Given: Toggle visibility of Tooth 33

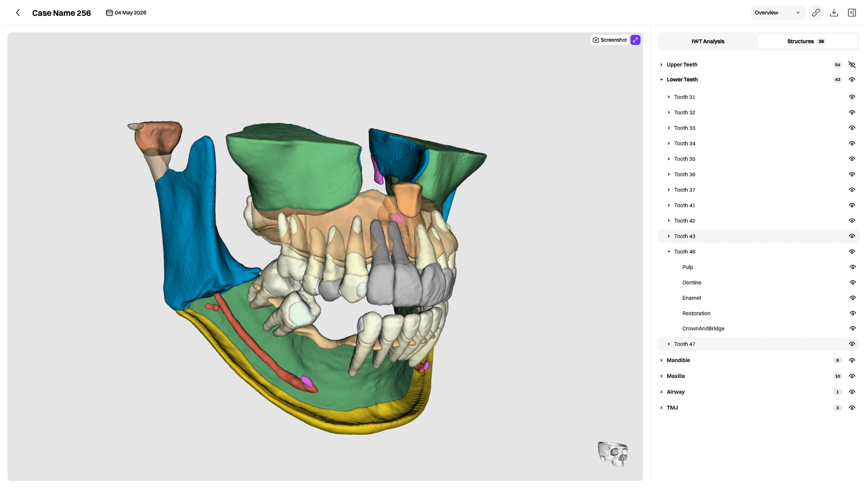Looking at the screenshot, I should (852, 128).
